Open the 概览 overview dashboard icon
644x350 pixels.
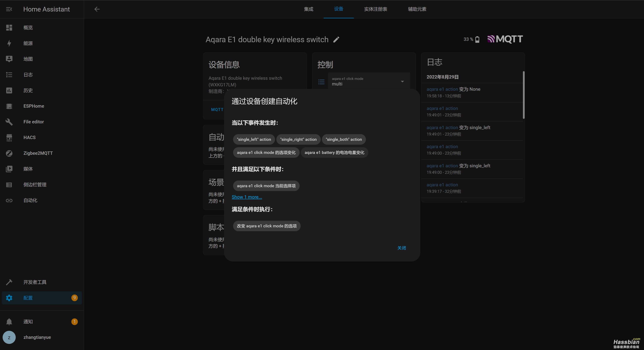click(9, 28)
